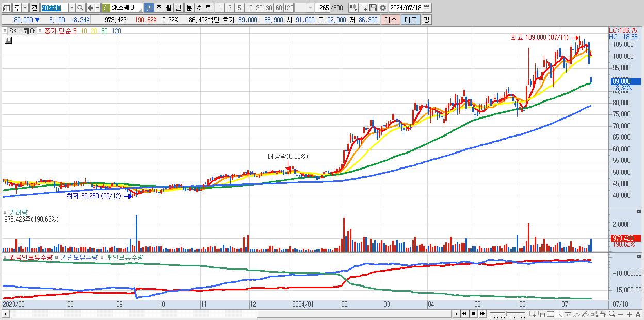
Task: Rewind the chart replay
Action: coord(465,314)
